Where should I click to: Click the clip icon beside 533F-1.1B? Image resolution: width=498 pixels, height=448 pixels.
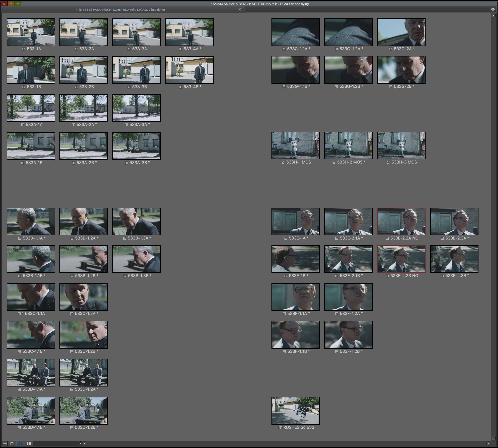tap(284, 351)
